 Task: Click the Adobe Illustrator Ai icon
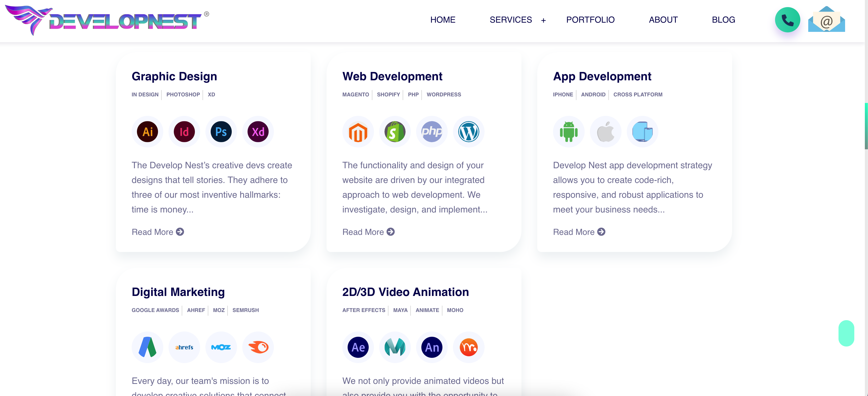click(x=147, y=132)
